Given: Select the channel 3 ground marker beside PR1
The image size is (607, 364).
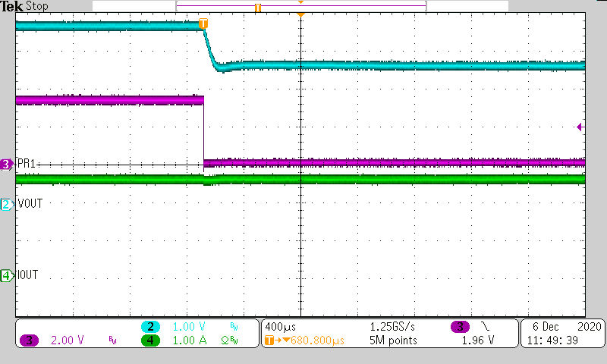Looking at the screenshot, I should 7,165.
